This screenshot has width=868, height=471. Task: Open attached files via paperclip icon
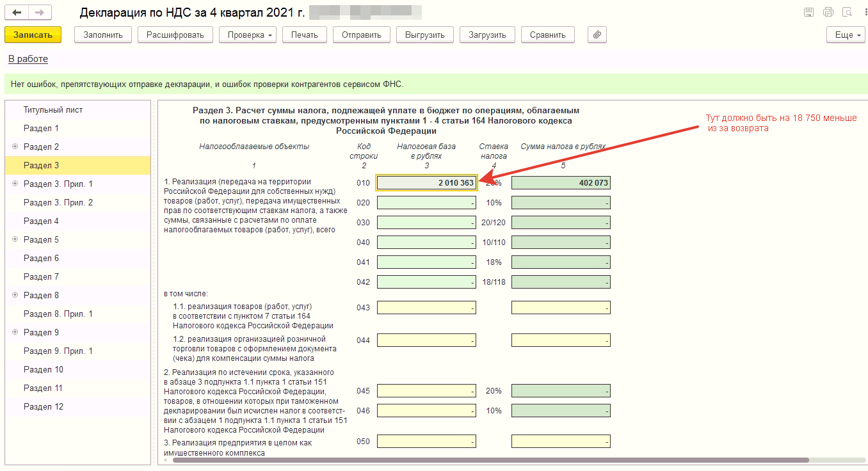pos(597,35)
